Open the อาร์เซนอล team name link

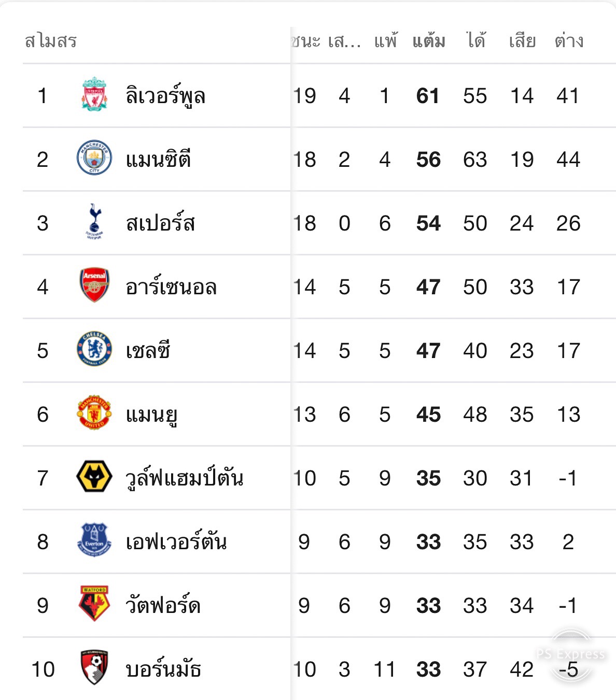pyautogui.click(x=171, y=287)
